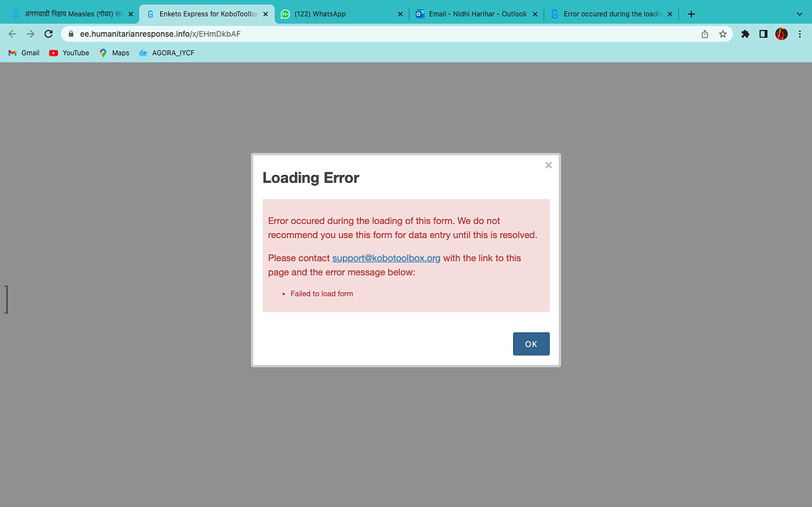812x507 pixels.
Task: Open the Chrome profile avatar
Action: tap(781, 34)
